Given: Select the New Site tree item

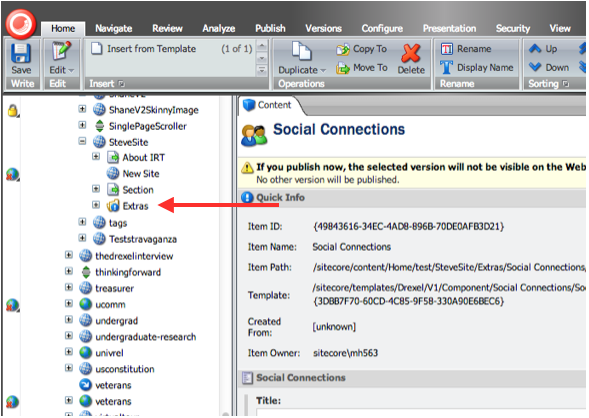Looking at the screenshot, I should (x=141, y=174).
